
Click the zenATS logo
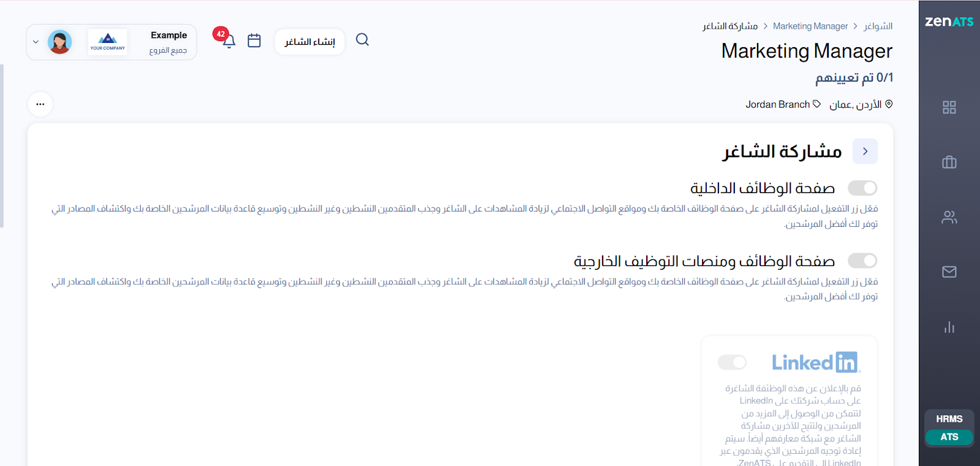click(x=949, y=21)
